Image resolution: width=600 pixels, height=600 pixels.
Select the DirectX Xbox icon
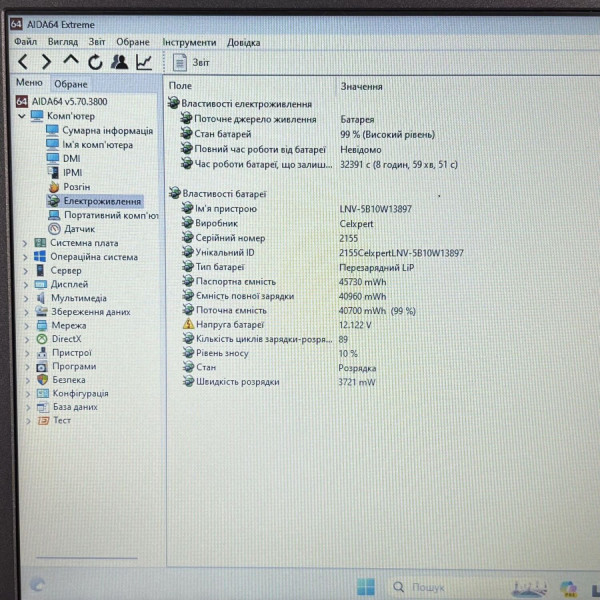coord(42,339)
